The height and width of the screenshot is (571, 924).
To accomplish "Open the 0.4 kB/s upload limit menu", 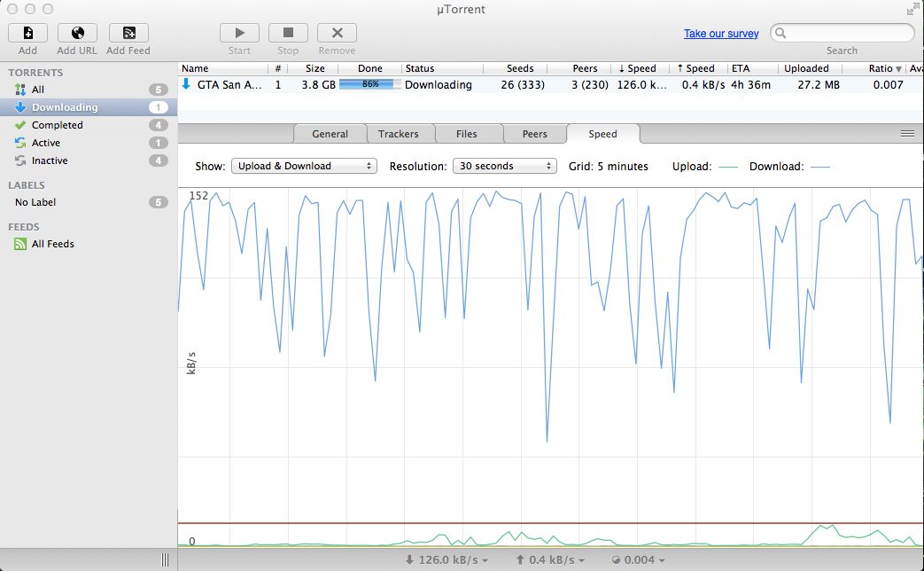I will tap(550, 559).
